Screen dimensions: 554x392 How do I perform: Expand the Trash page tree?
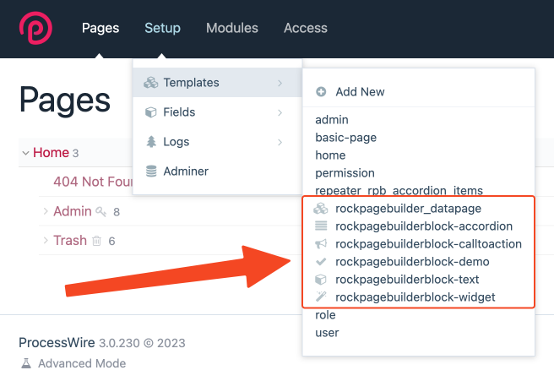click(x=46, y=241)
